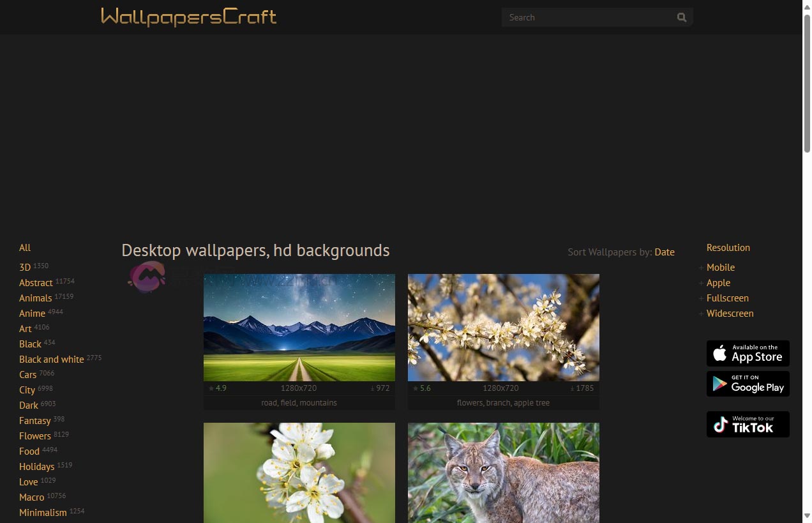Screen dimensions: 812x523
Task: Open the TikTok welcome badge
Action: pos(748,424)
